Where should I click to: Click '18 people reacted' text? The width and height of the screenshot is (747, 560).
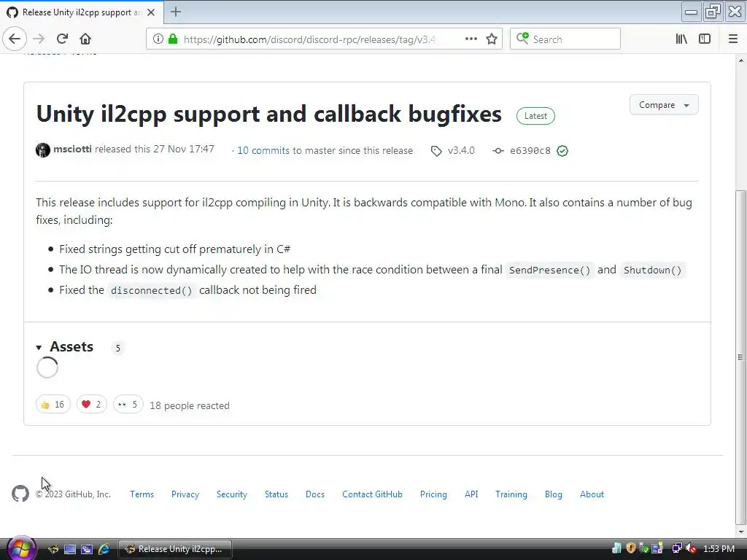(190, 405)
